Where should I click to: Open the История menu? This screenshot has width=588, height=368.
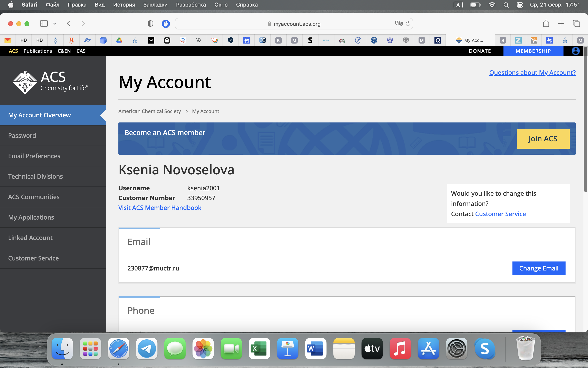[124, 5]
